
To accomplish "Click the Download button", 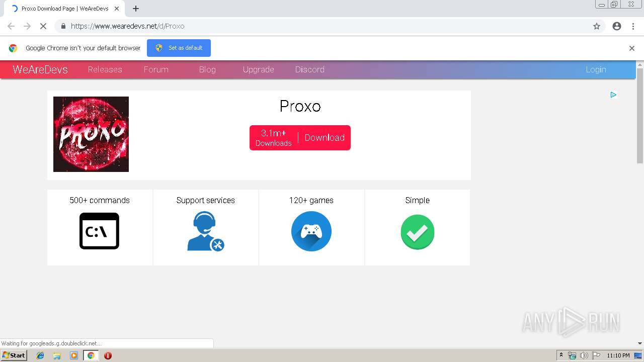I will pyautogui.click(x=325, y=138).
